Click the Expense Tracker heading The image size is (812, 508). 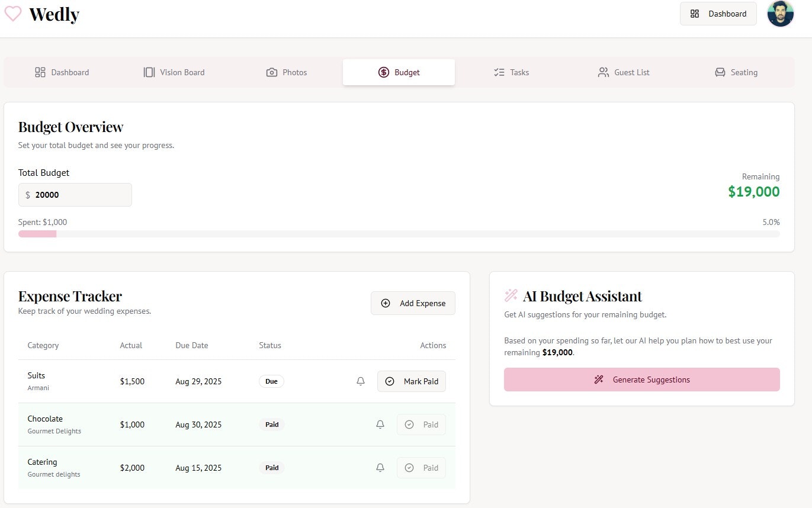(70, 296)
